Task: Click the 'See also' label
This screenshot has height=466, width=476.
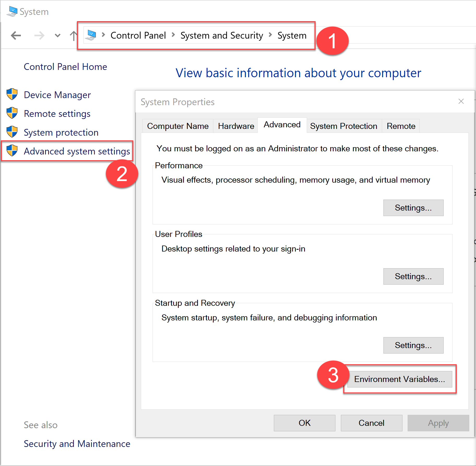Action: 41,425
